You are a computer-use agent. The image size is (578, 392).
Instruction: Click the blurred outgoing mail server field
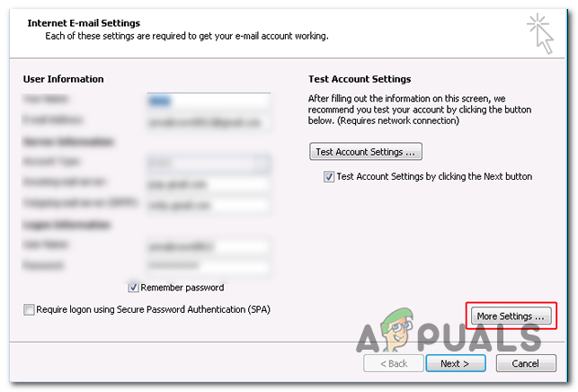pyautogui.click(x=209, y=205)
